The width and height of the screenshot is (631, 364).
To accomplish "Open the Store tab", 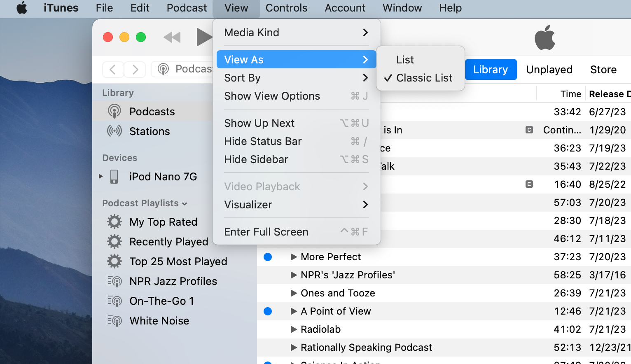I will pyautogui.click(x=603, y=70).
